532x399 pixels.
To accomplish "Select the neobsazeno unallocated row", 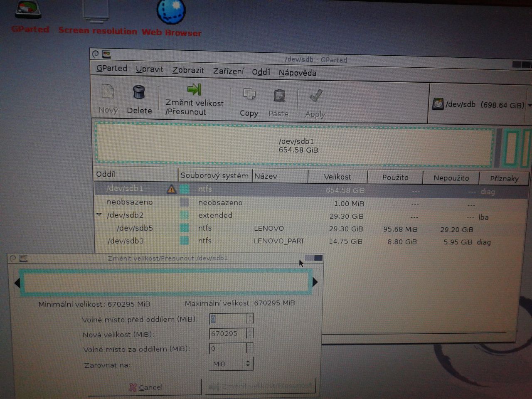I will coord(312,203).
